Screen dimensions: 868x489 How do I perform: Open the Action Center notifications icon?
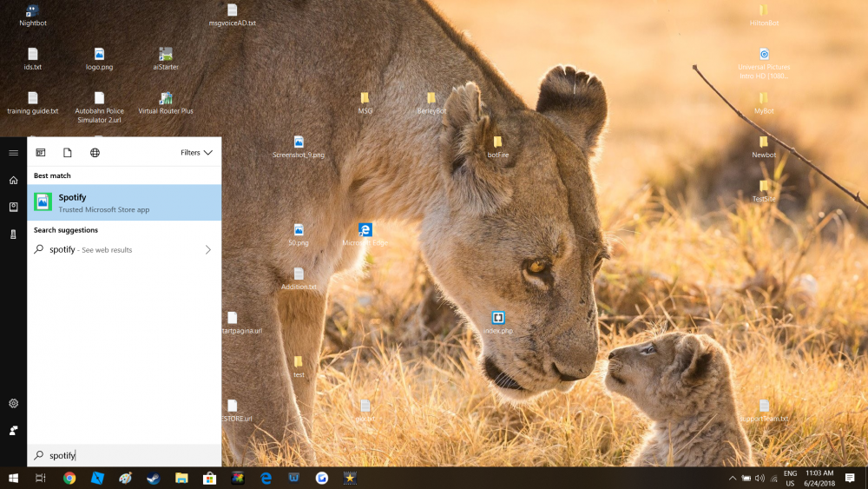click(x=850, y=478)
